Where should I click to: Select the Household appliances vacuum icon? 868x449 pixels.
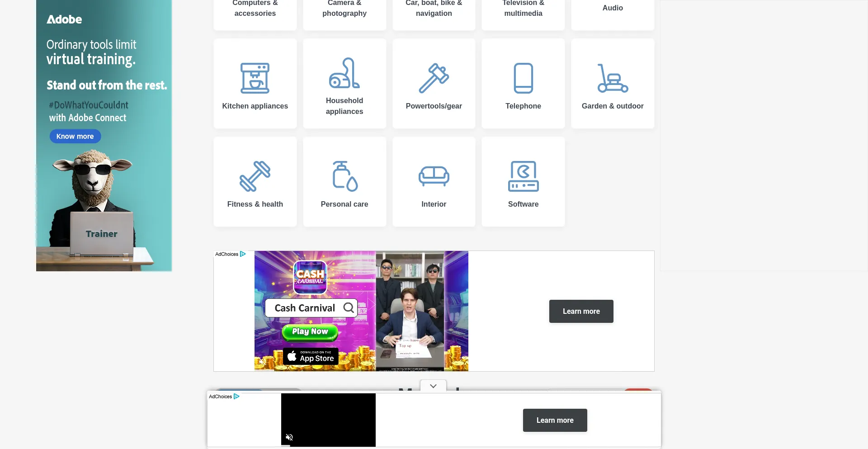[x=344, y=73]
